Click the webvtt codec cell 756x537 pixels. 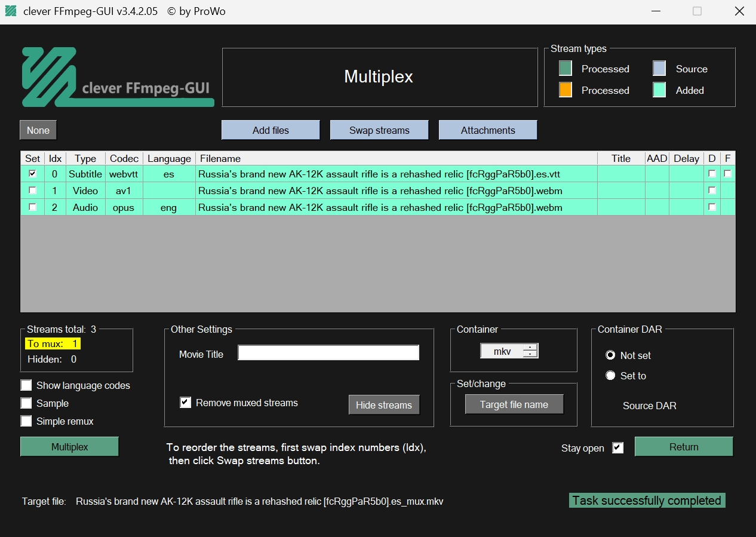[124, 174]
